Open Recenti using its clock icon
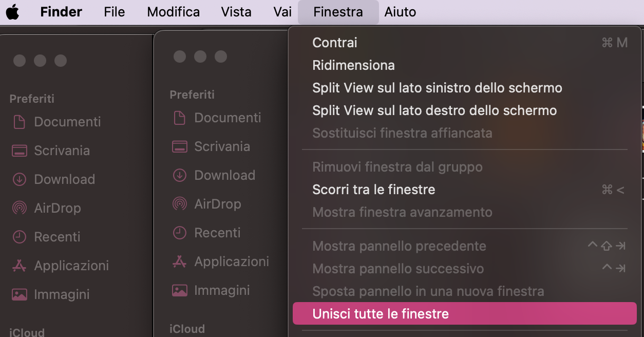This screenshot has height=337, width=644. (20, 237)
